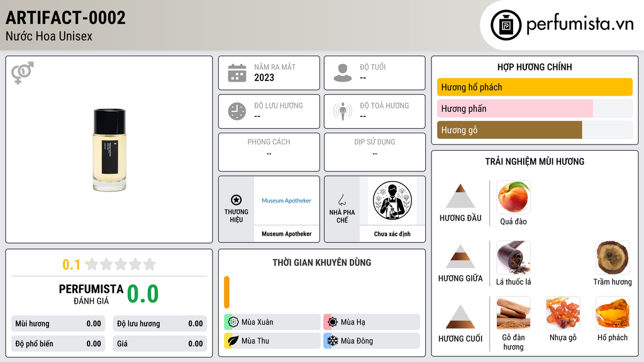Open the Gỗ đàn hương note image
644x362 pixels.
(513, 313)
